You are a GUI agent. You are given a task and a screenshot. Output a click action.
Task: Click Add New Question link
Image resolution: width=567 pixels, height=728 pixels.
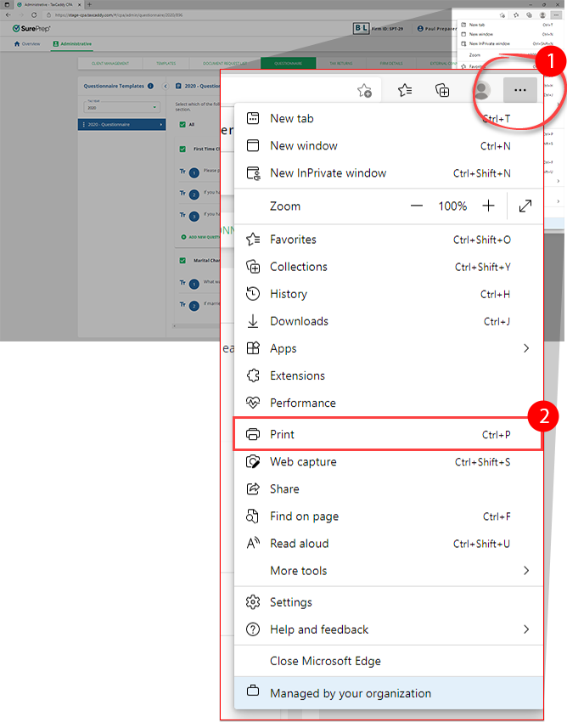[200, 237]
